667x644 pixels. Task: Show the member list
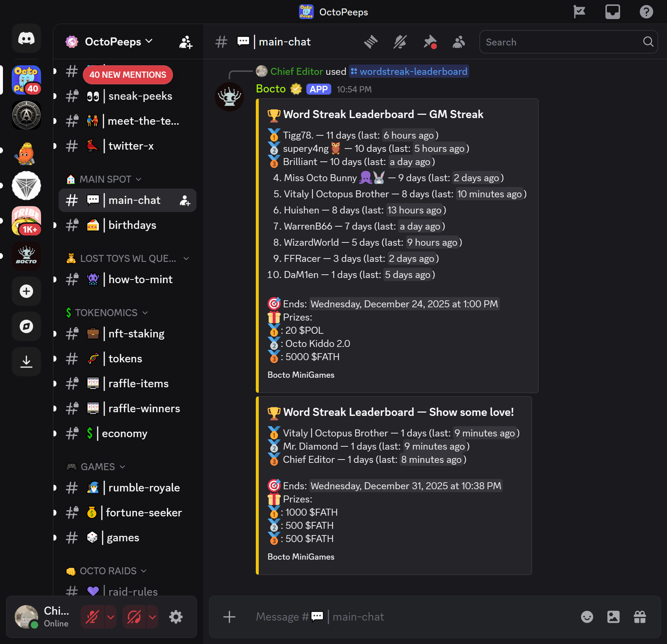(x=458, y=42)
